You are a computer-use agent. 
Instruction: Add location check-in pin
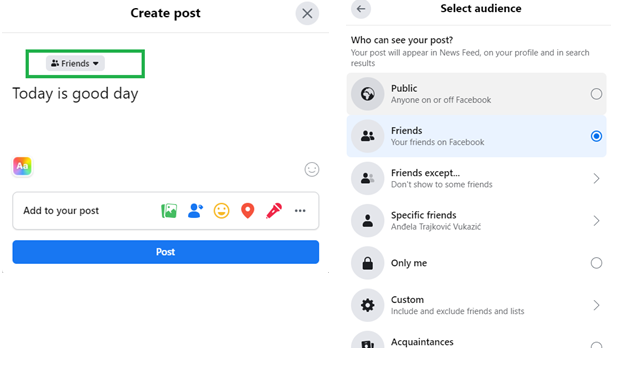point(248,211)
